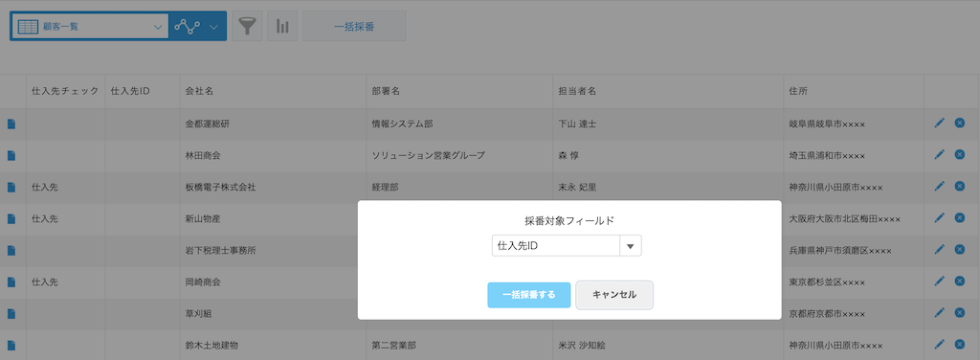Click the 一括採番 toolbar button
The image size is (980, 360).
tap(354, 26)
